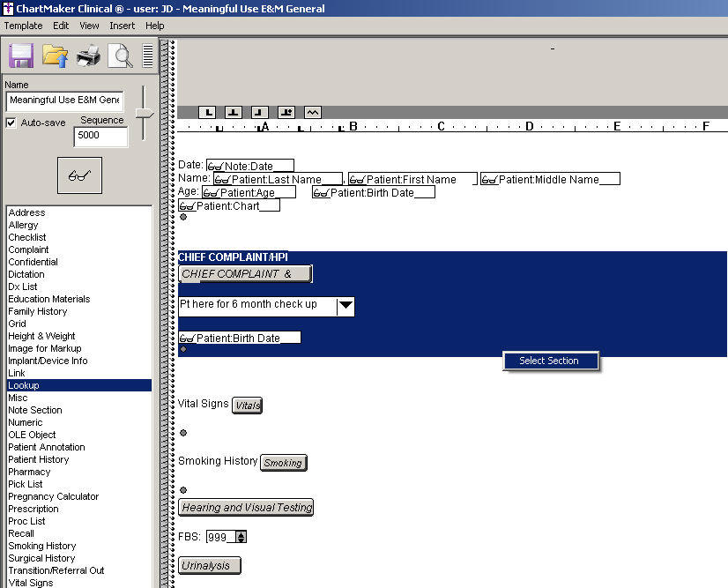
Task: Select the center tab stop icon
Action: pyautogui.click(x=233, y=112)
